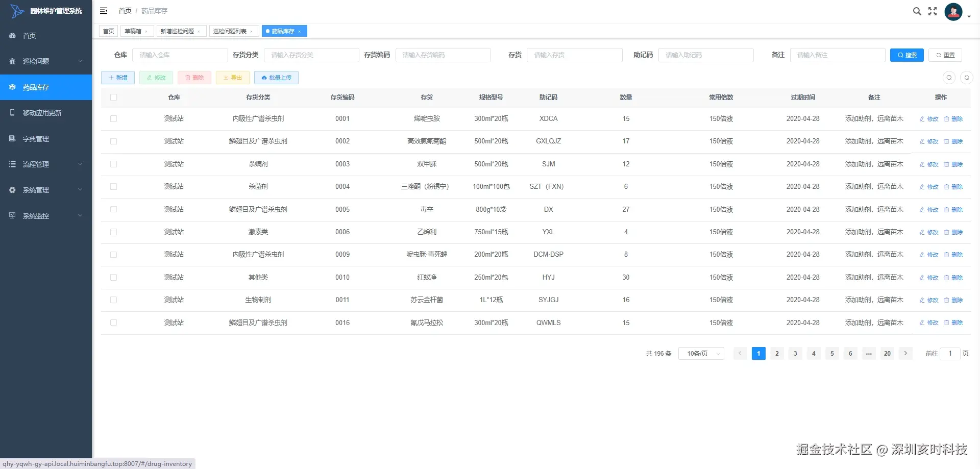
Task: Switch to the 首页 tab in the tab strip
Action: 109,31
